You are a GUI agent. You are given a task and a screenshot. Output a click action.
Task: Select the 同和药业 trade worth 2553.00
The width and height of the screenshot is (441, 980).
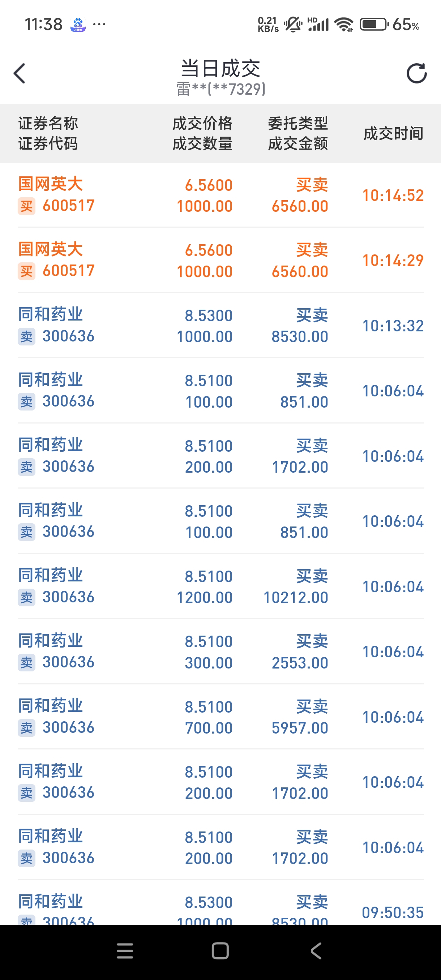click(221, 652)
